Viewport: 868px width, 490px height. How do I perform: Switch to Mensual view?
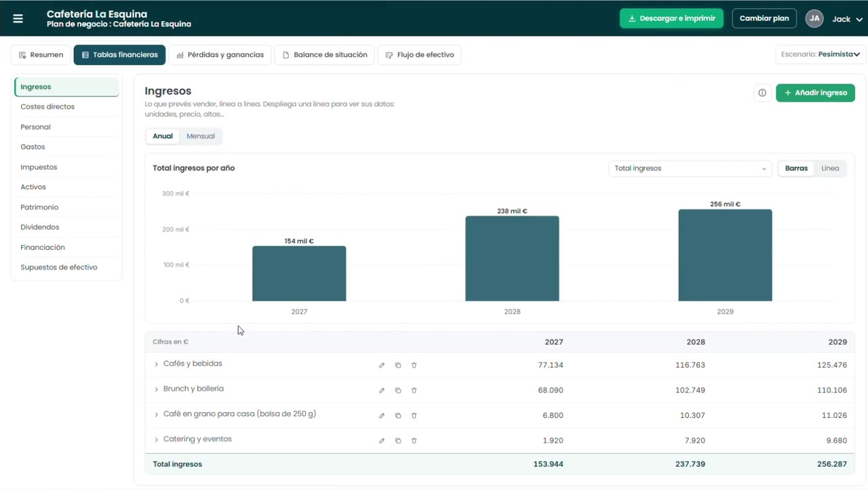coord(201,136)
